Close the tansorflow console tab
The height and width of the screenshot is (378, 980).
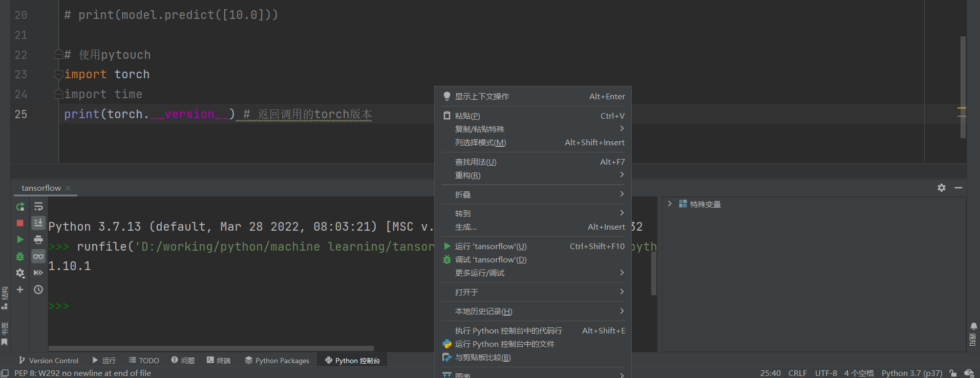tap(68, 188)
